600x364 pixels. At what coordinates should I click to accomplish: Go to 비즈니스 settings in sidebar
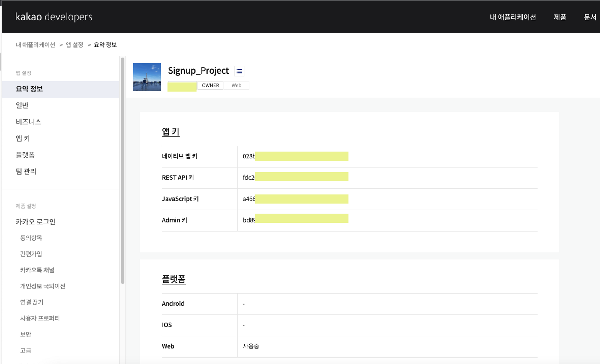28,122
